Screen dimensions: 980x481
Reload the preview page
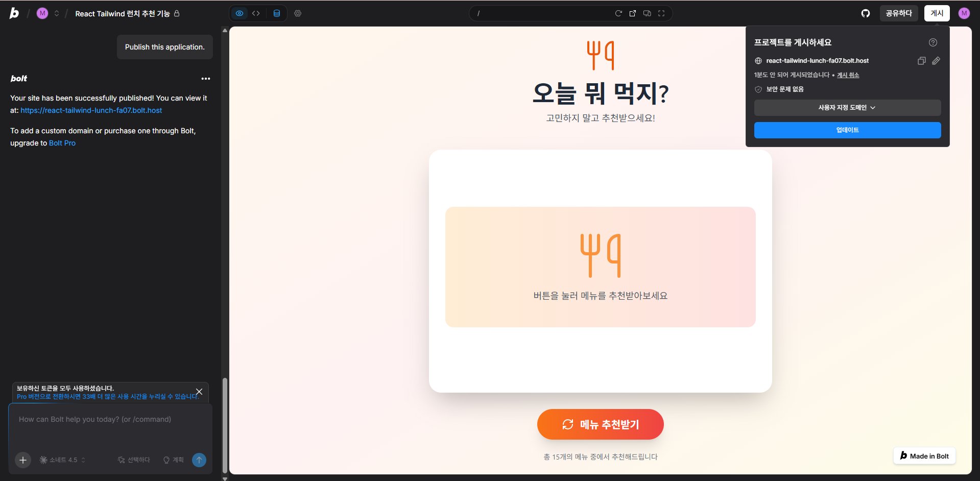click(618, 13)
